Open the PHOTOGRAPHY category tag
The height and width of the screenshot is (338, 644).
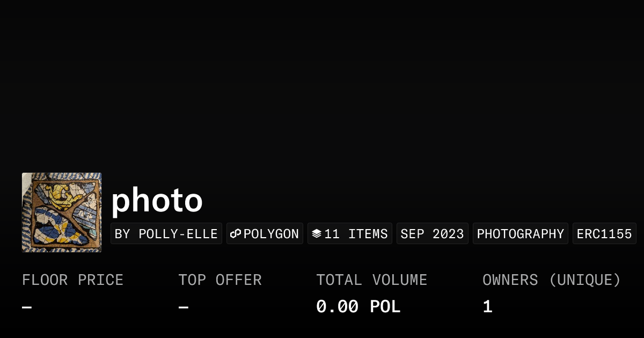520,234
